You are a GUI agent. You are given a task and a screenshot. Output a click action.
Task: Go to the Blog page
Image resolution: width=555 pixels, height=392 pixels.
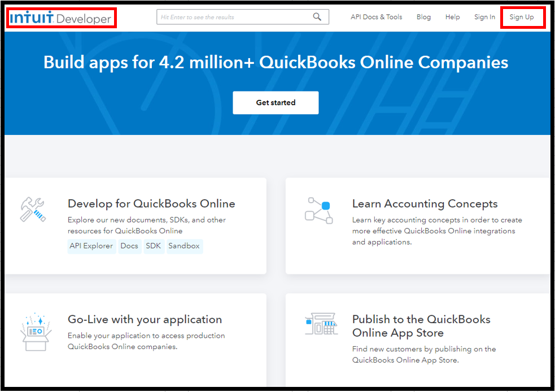423,17
